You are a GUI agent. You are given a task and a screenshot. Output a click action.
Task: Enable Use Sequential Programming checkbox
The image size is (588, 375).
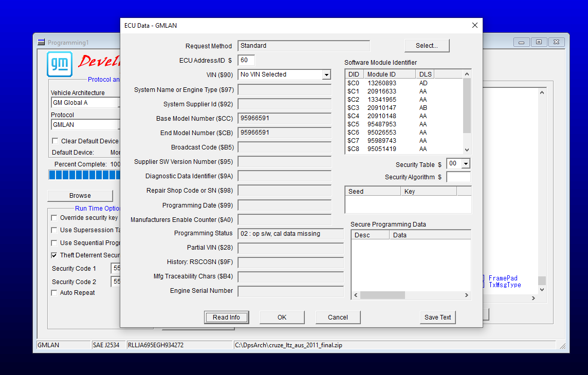click(x=54, y=243)
